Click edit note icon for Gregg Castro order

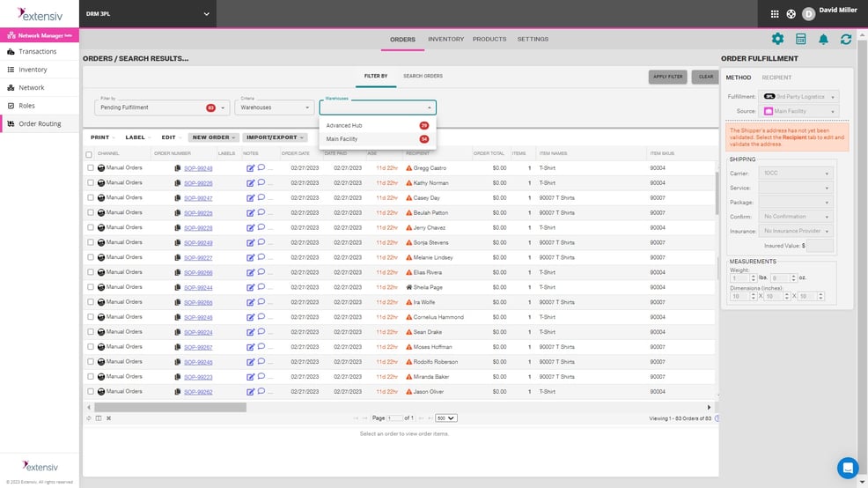coord(250,168)
